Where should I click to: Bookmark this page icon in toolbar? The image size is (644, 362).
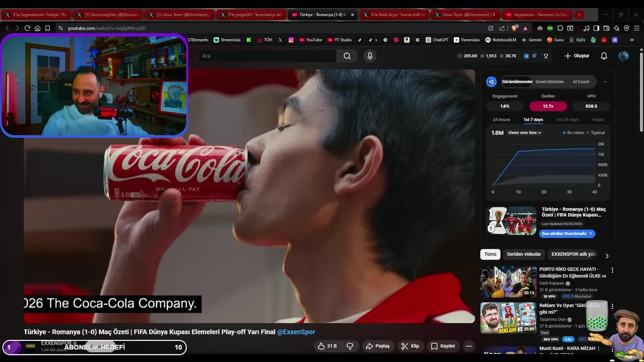pos(47,28)
